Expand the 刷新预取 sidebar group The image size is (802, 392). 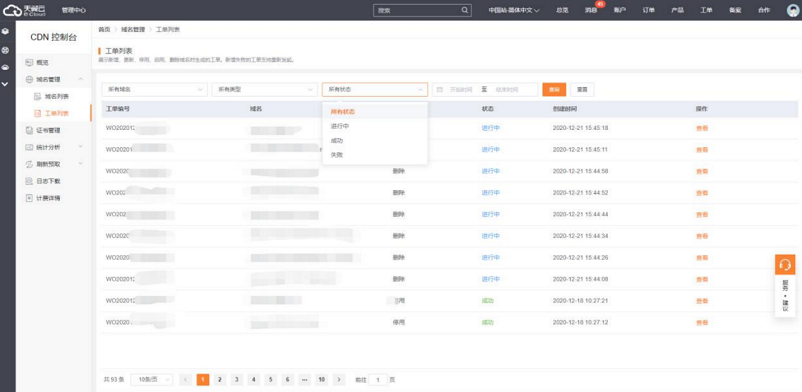coord(80,164)
